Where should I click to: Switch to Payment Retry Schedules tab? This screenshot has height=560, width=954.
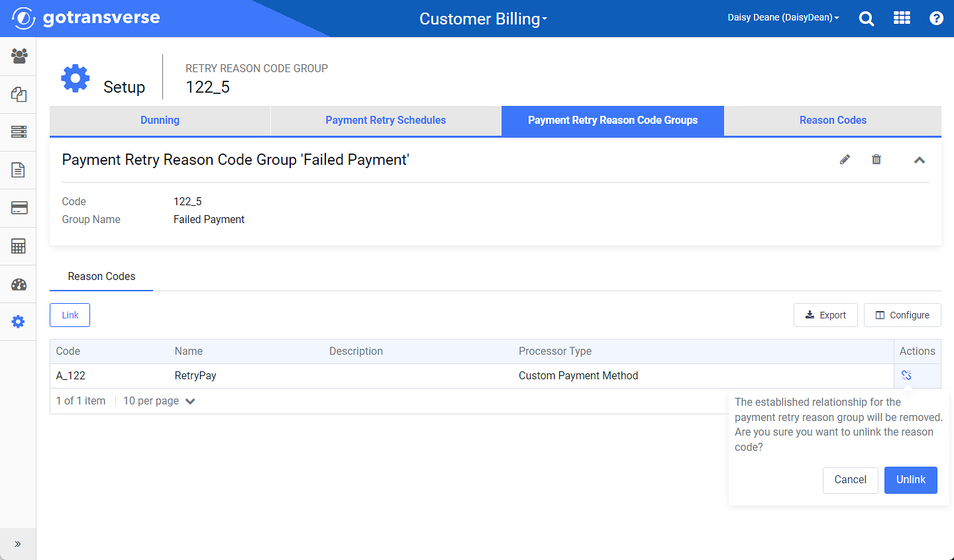tap(386, 120)
